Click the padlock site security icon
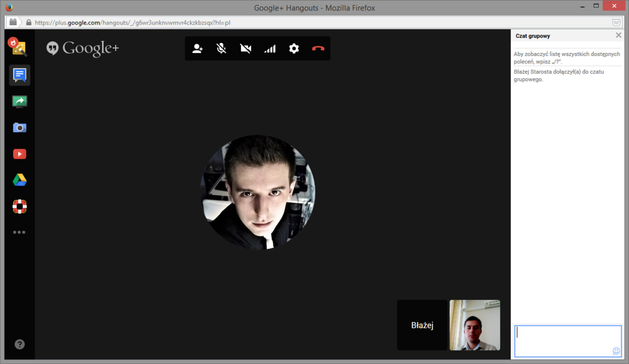This screenshot has height=364, width=629. point(29,22)
